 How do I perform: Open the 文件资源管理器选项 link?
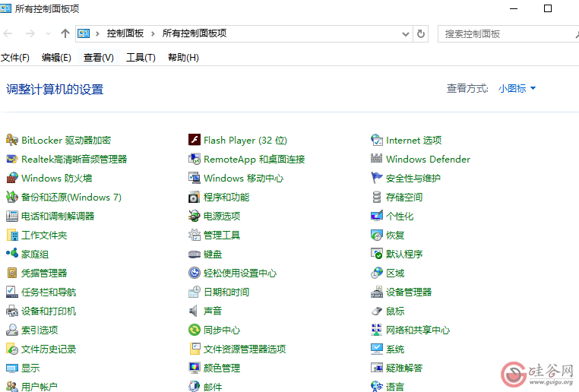click(x=245, y=349)
